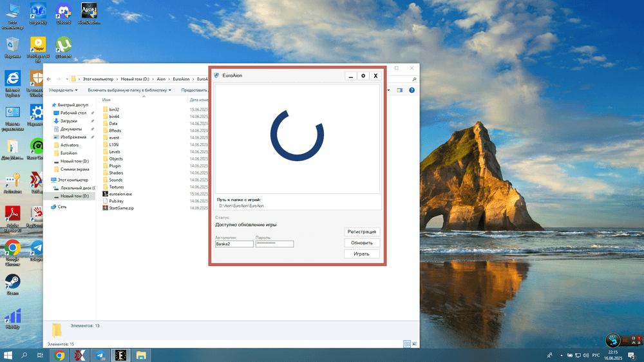Click the Пароль password field
644x362 pixels.
point(274,244)
